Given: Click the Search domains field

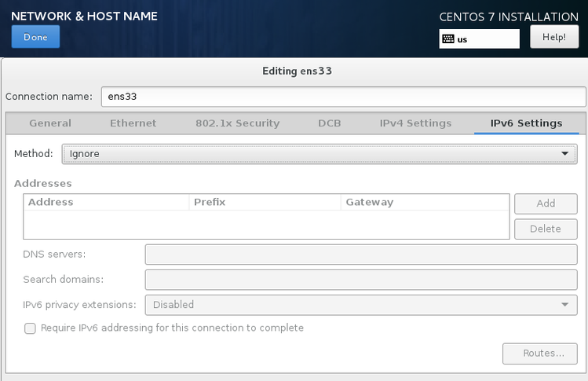Looking at the screenshot, I should pos(360,280).
